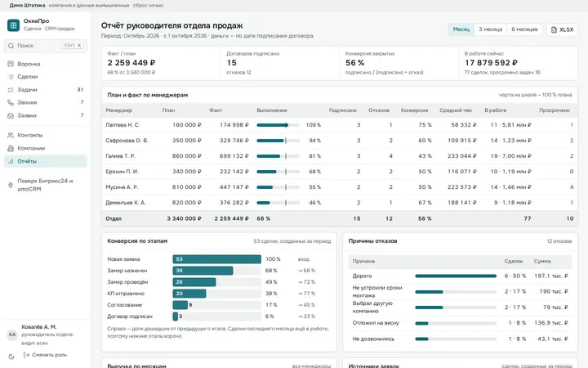
Task: Sort by Выполнение column header
Action: point(272,110)
